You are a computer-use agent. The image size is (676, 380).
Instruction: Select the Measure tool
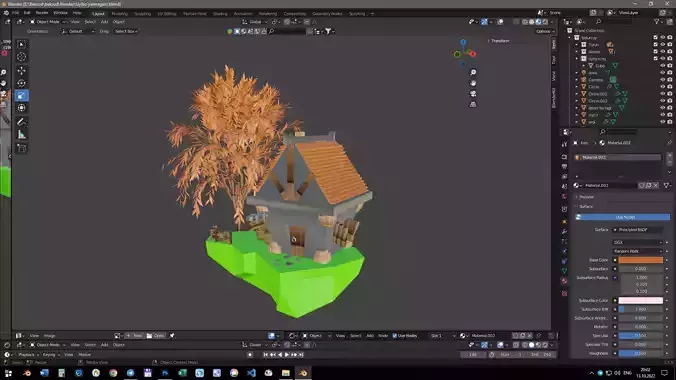[22, 135]
